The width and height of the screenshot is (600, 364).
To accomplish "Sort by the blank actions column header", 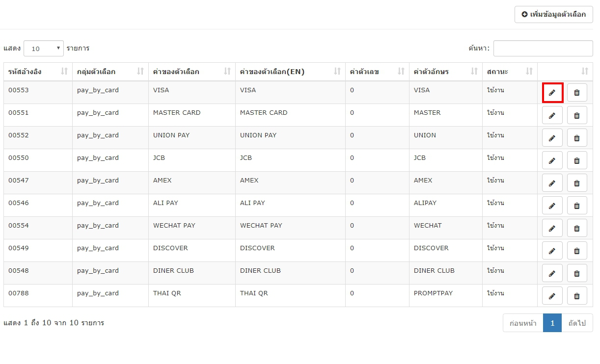I will pyautogui.click(x=565, y=72).
